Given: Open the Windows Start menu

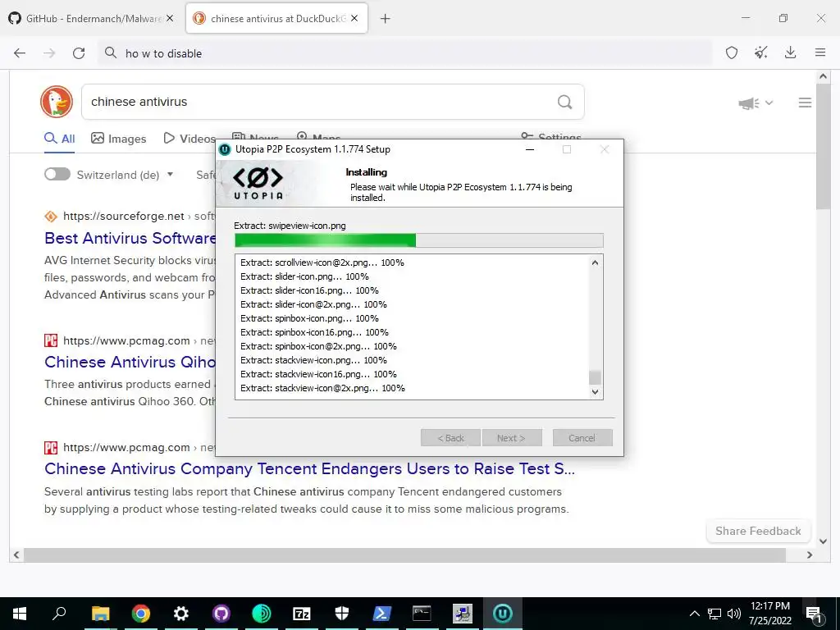Looking at the screenshot, I should (x=20, y=614).
